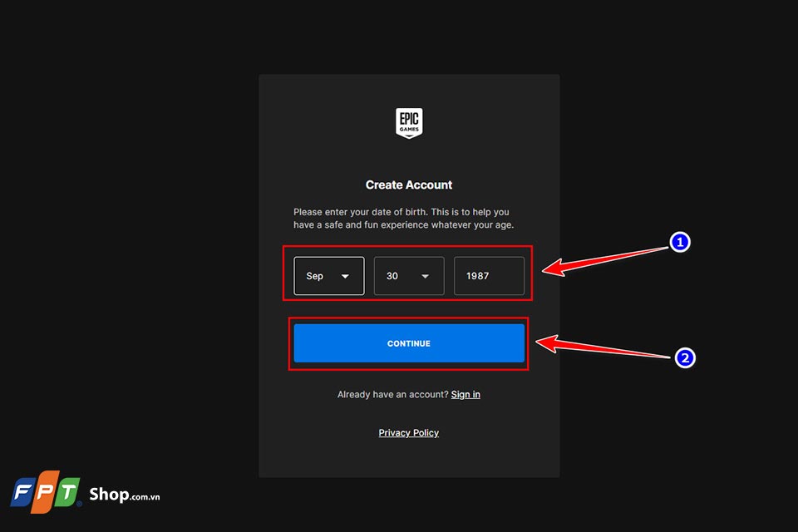Click the year field showing 1987
The height and width of the screenshot is (532, 798).
click(x=489, y=276)
